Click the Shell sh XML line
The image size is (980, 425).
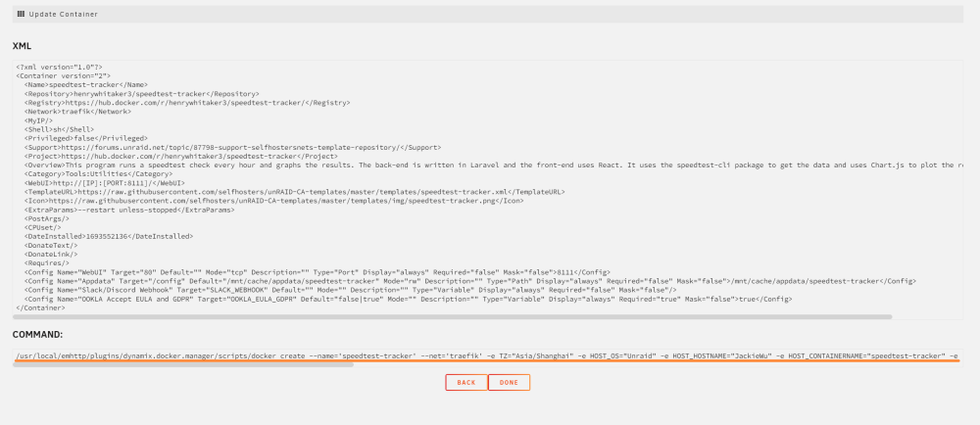(x=60, y=129)
